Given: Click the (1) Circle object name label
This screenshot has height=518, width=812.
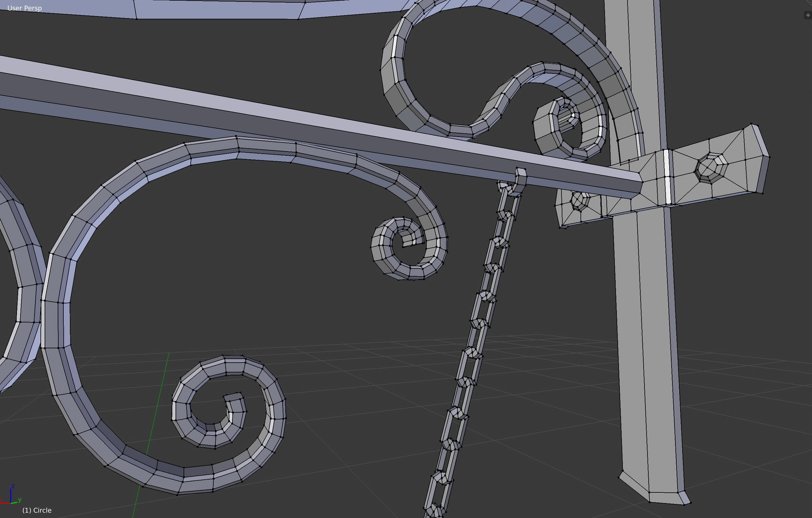Looking at the screenshot, I should [x=37, y=510].
